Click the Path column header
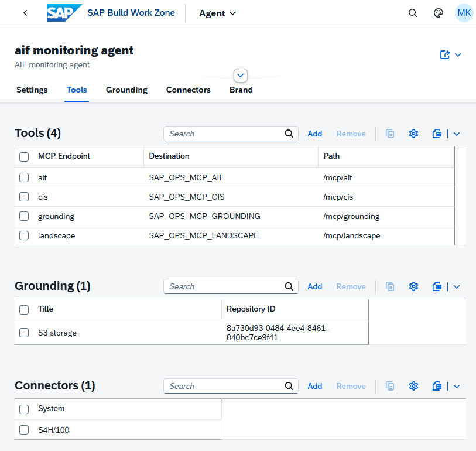 pyautogui.click(x=331, y=156)
